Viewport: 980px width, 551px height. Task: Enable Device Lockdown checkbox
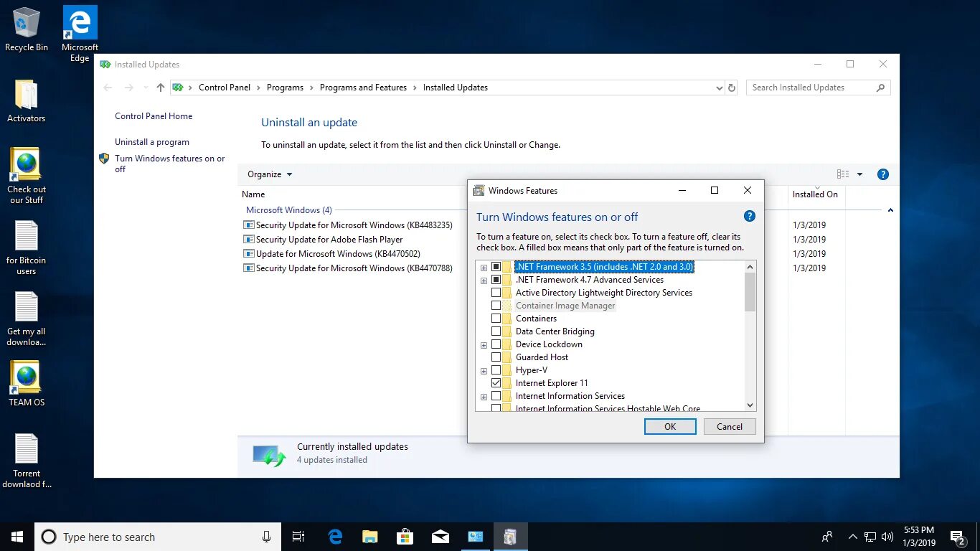tap(496, 344)
